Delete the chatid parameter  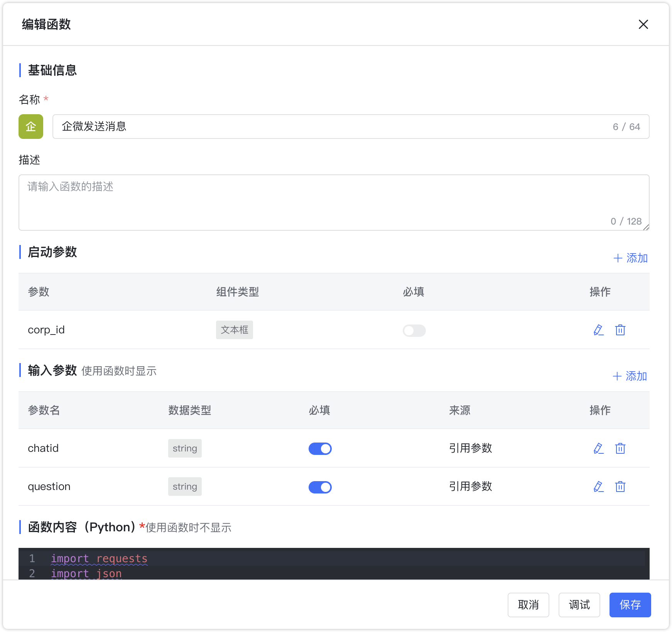coord(620,448)
